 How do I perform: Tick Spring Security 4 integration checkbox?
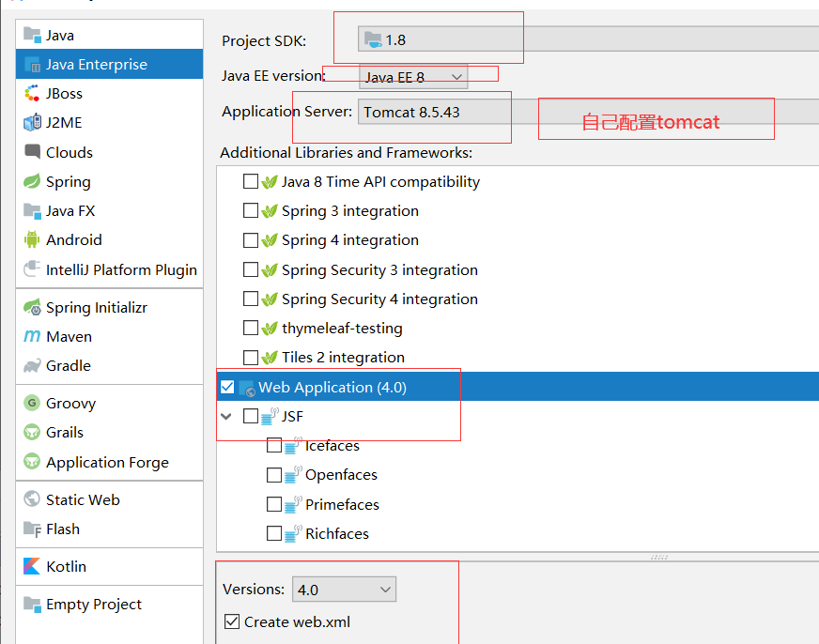point(251,299)
